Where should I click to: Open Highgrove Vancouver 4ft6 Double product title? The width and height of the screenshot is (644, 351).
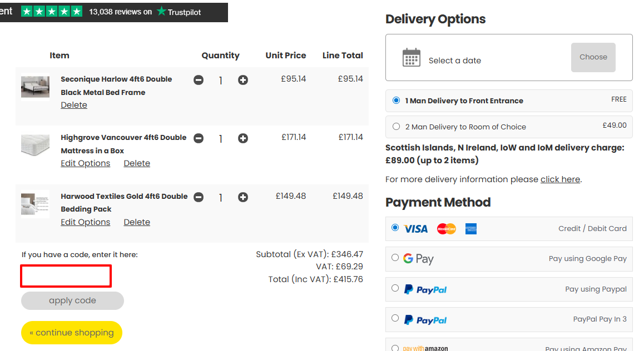coord(123,144)
